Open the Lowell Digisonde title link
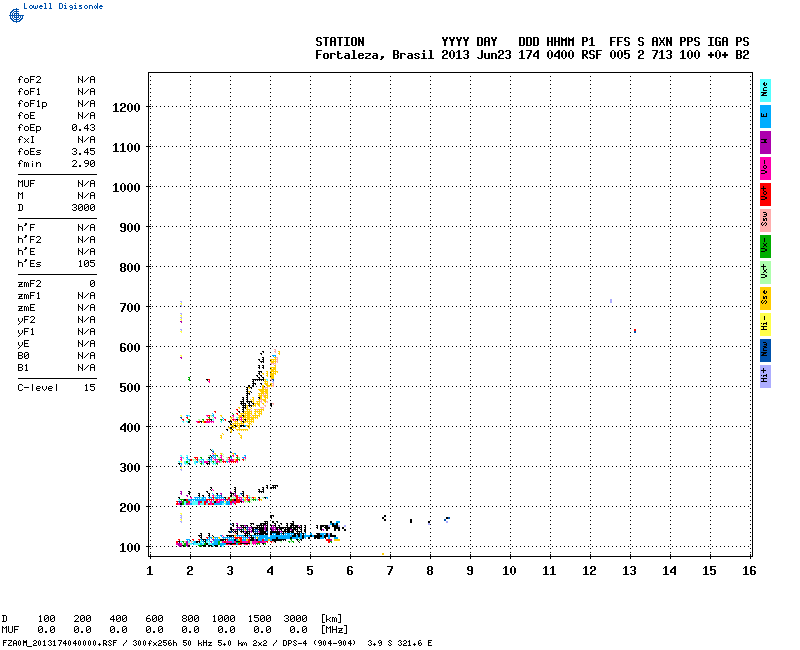The height and width of the screenshot is (650, 800). pos(63,6)
